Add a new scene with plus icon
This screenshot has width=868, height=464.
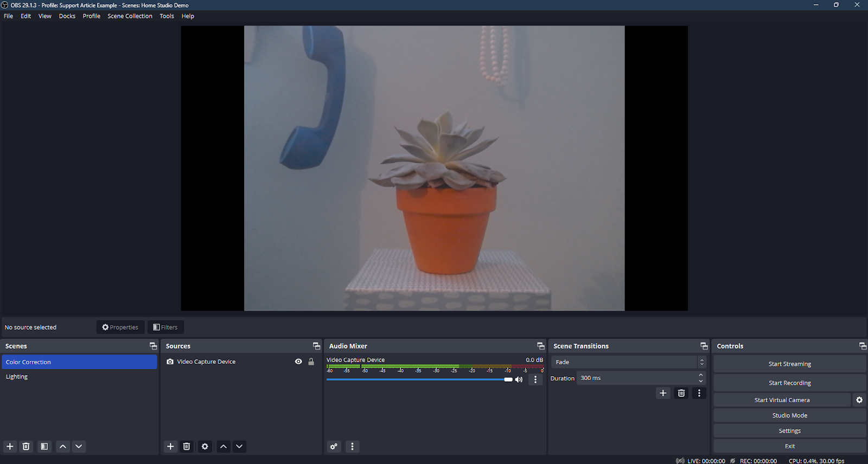click(x=10, y=447)
